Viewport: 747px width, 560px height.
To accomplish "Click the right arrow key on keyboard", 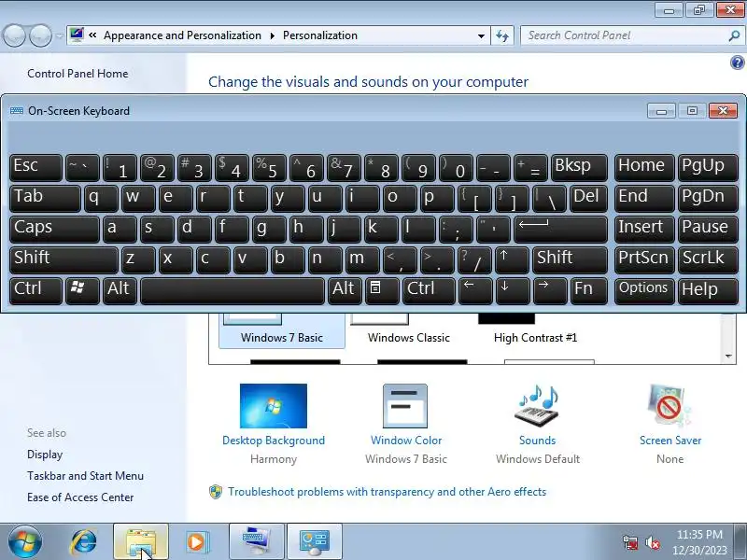I will click(x=549, y=291).
